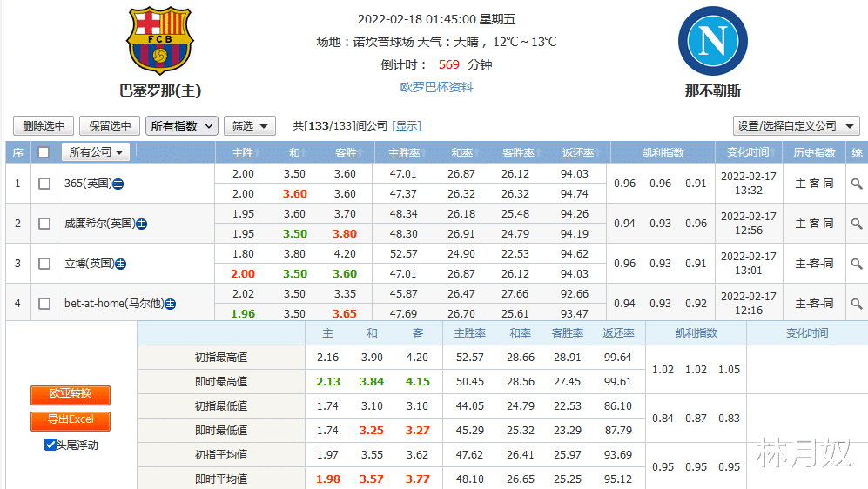868x489 pixels.
Task: Click company name 立博(英国)
Action: tap(89, 264)
